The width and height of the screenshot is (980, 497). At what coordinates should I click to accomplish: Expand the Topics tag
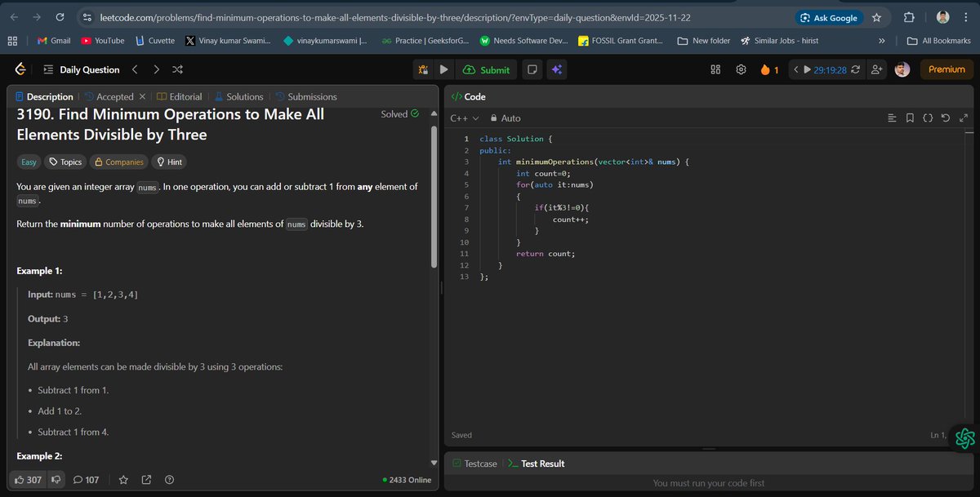click(65, 162)
